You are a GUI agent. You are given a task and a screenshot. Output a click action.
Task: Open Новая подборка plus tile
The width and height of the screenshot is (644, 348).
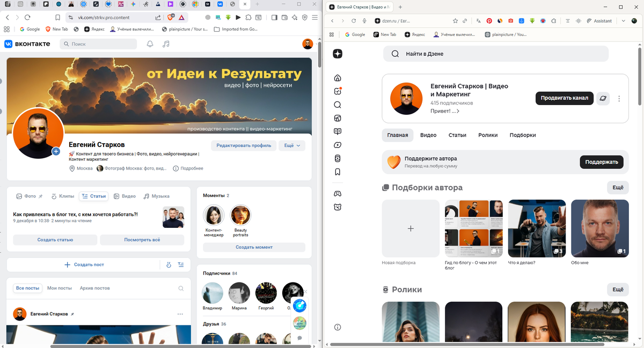[411, 228]
